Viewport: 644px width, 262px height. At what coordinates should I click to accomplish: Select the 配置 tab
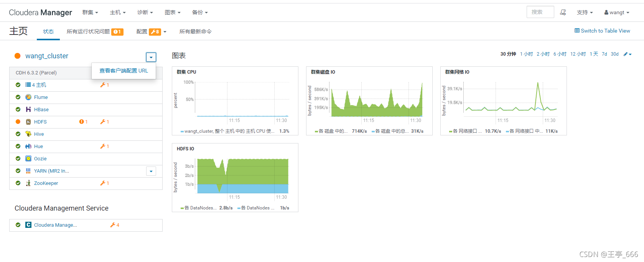149,31
